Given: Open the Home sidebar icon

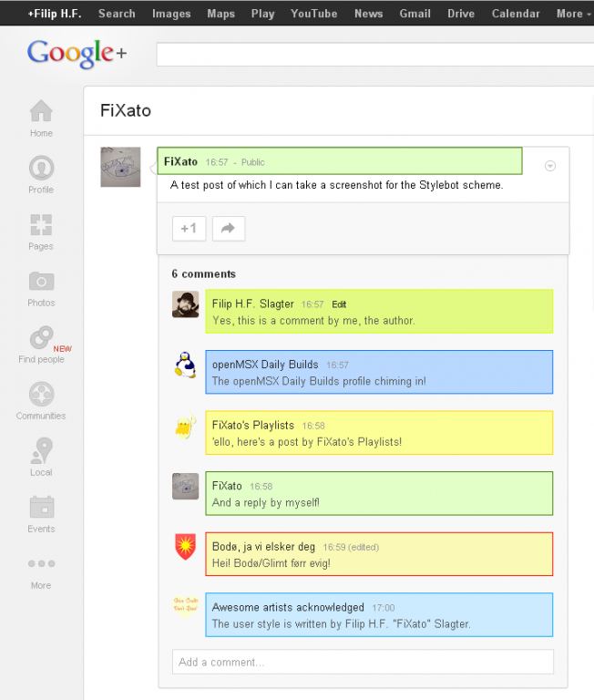Looking at the screenshot, I should point(41,110).
